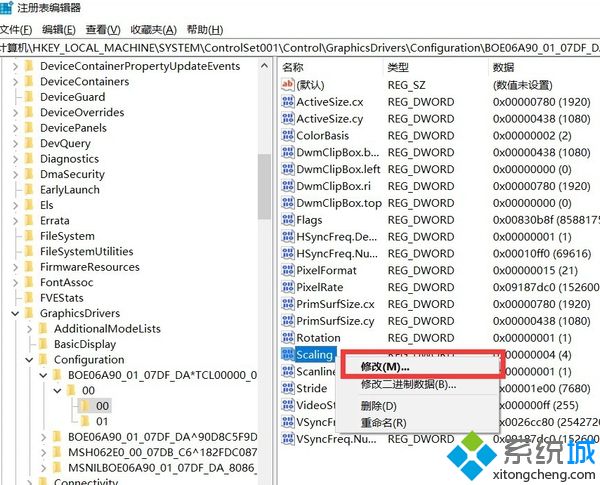Select the 01 subkey in tree
This screenshot has height=485, width=600.
(x=102, y=421)
